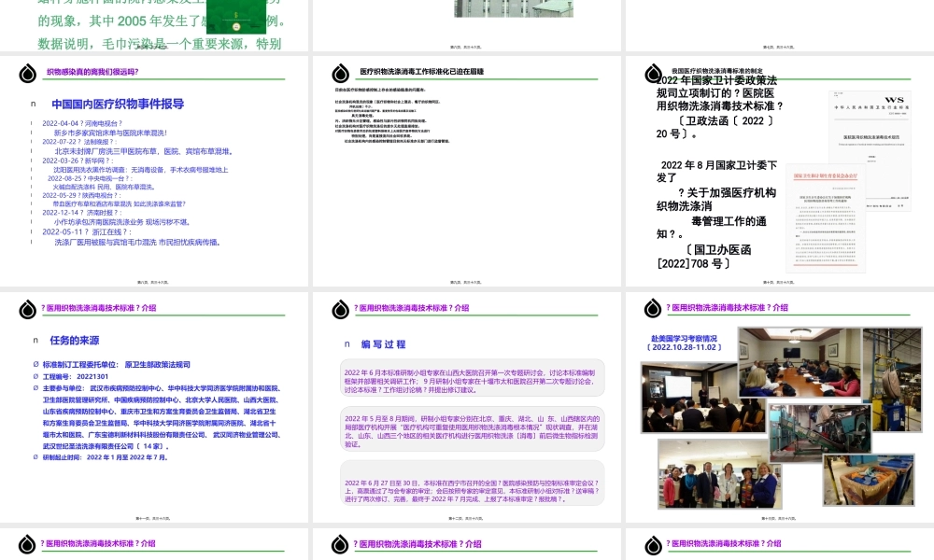Click the drop logo on the 赴美国学习考察情况 slide
This screenshot has height=560, width=934.
coord(653,309)
